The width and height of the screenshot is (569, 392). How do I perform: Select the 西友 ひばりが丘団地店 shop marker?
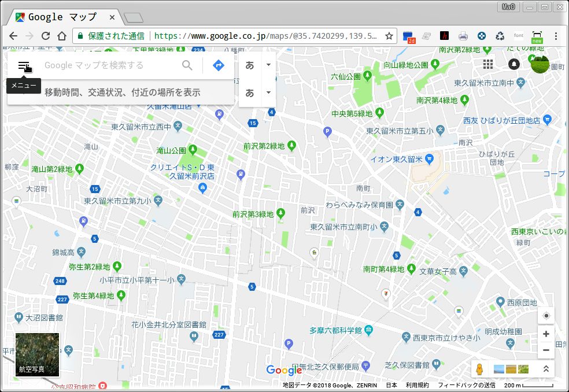point(548,119)
